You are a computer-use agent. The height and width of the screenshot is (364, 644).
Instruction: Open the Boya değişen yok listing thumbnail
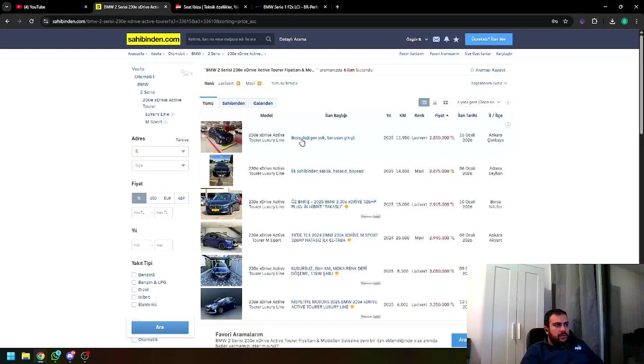pos(221,137)
